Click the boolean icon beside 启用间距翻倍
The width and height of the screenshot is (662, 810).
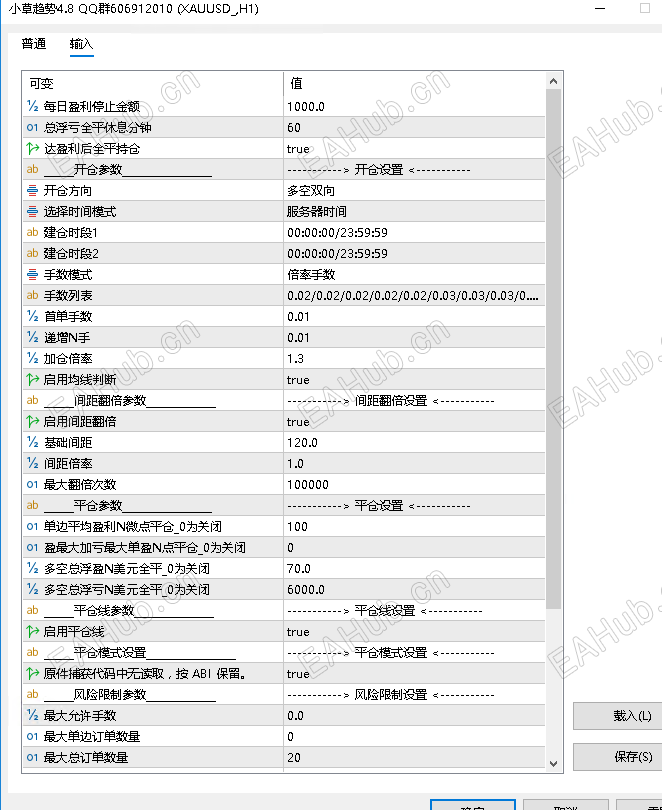33,422
